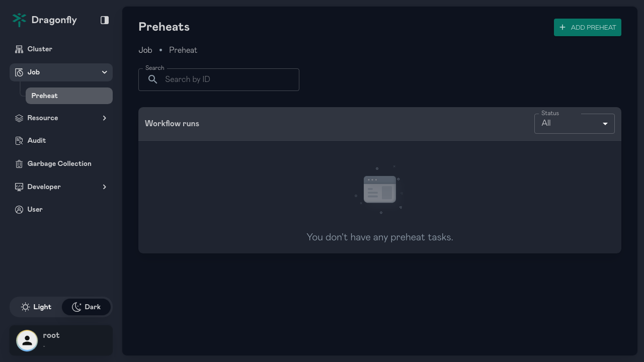Image resolution: width=644 pixels, height=362 pixels.
Task: Click the magnifier icon in search box
Action: tap(153, 79)
